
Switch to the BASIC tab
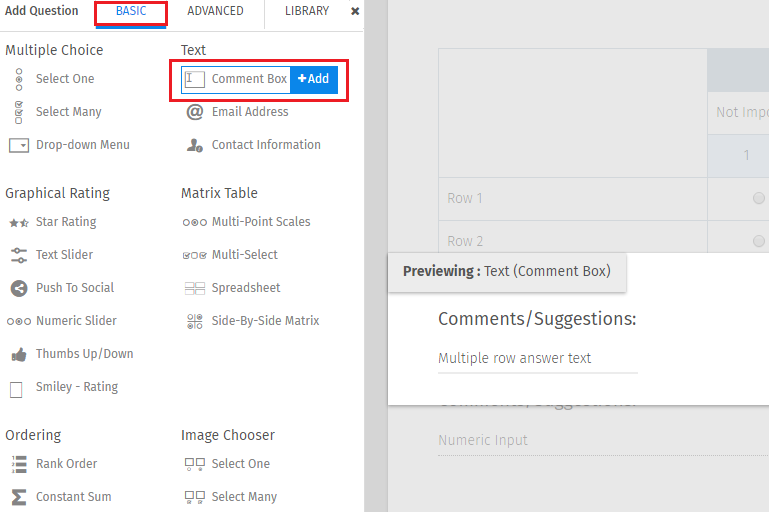[131, 11]
